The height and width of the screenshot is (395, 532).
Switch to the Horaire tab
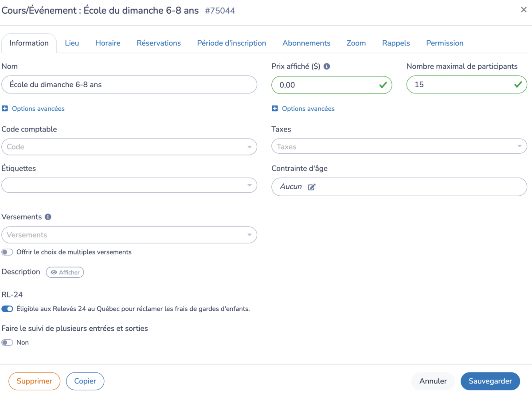(108, 43)
